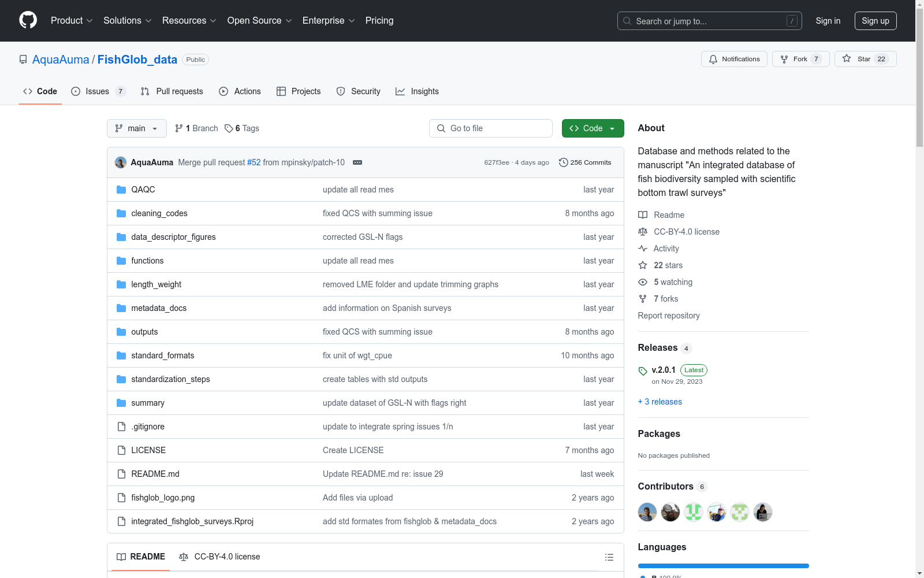Focus the Search or jump to field

[x=710, y=21]
